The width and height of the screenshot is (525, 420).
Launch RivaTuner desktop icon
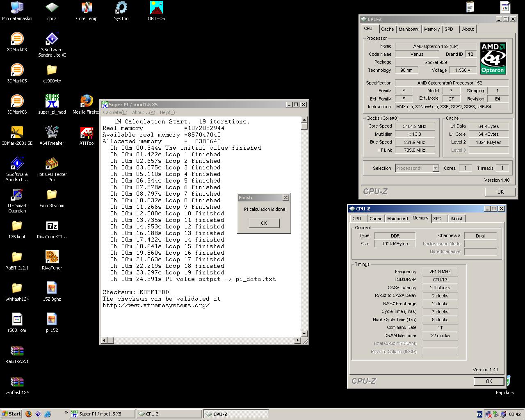pyautogui.click(x=52, y=260)
